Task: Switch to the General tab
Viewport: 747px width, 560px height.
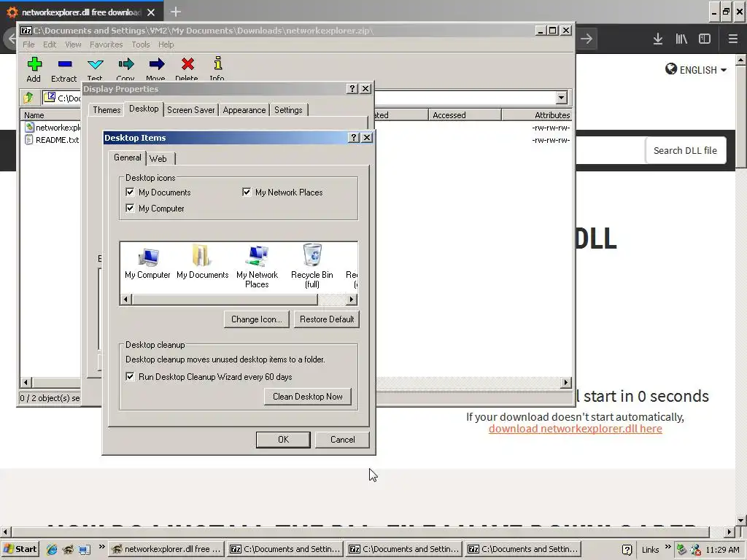Action: point(127,157)
